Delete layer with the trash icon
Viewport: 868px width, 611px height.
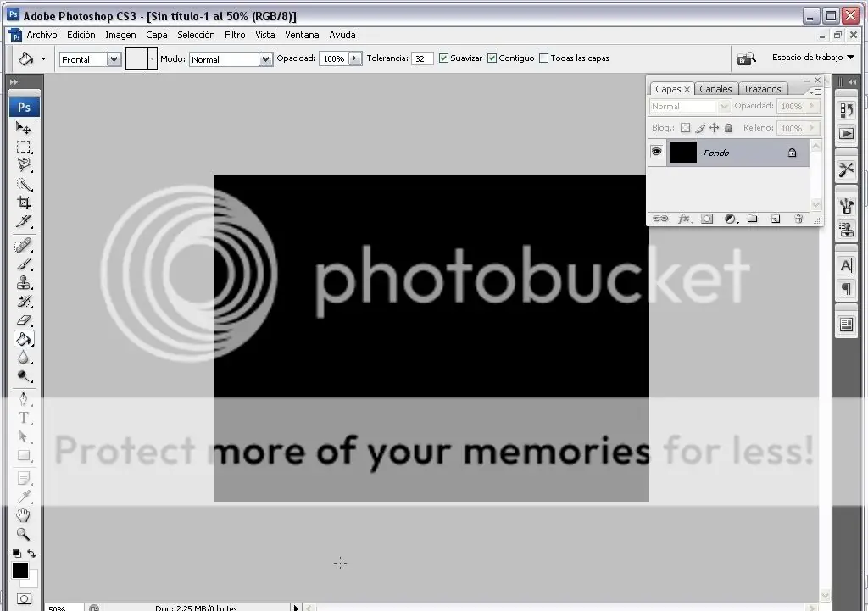click(x=798, y=219)
